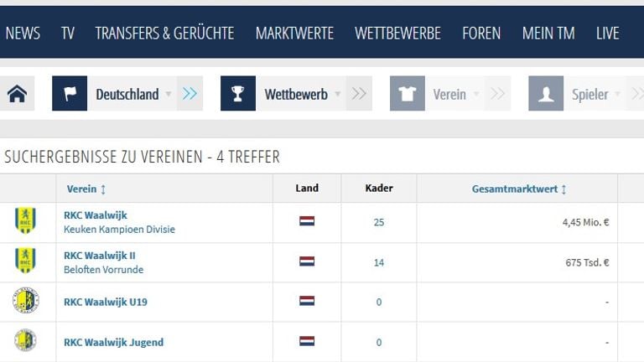Open the Marktwerte menu
This screenshot has height=362, width=644.
(294, 33)
